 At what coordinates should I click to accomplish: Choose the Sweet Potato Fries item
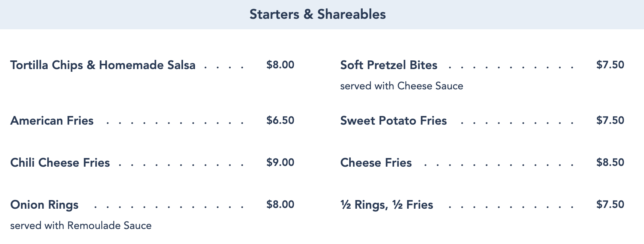393,120
